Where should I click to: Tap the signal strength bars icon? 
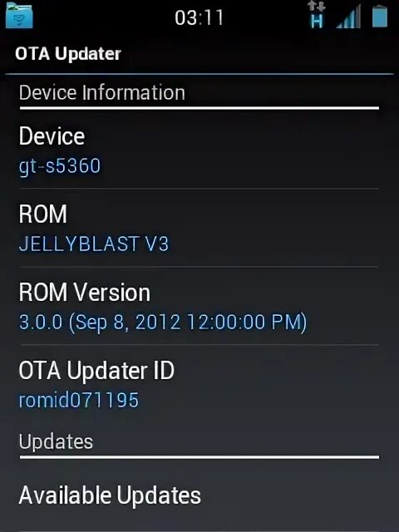[348, 17]
